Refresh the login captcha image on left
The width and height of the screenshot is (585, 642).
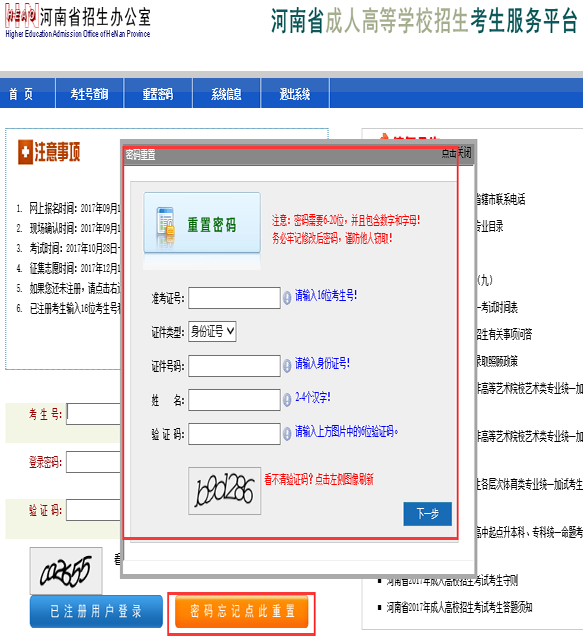66,570
